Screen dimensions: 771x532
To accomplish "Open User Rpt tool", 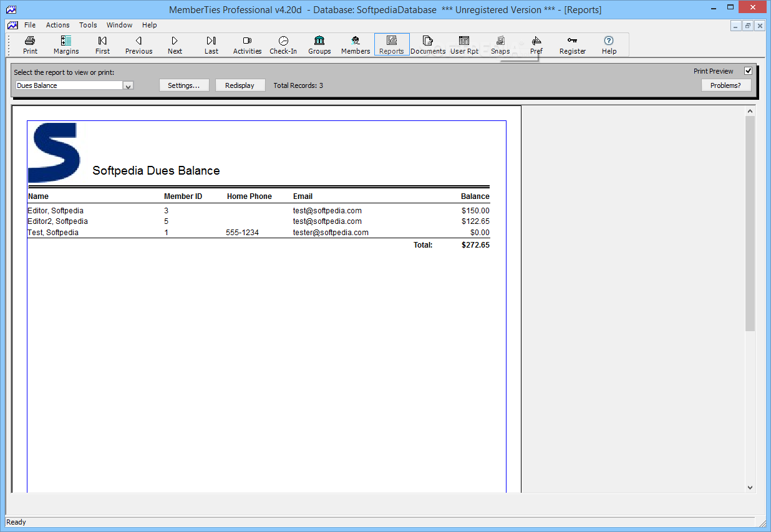I will [464, 45].
